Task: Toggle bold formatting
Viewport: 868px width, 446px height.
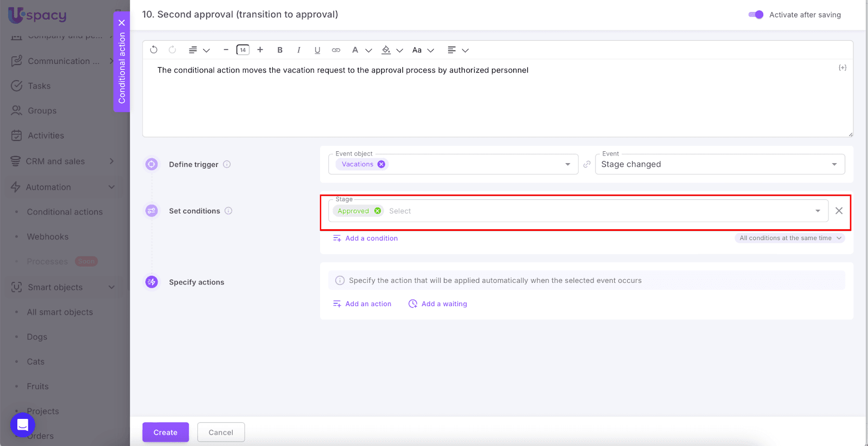Action: [x=280, y=50]
